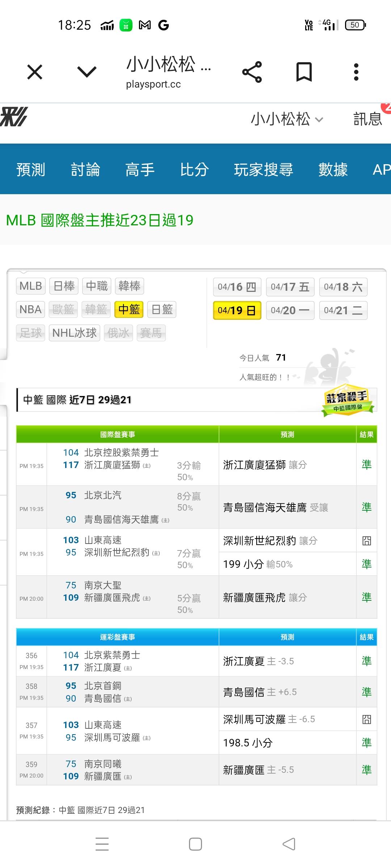Viewport: 391px width, 868px height.
Task: Choose the 賽馬 button
Action: [151, 333]
